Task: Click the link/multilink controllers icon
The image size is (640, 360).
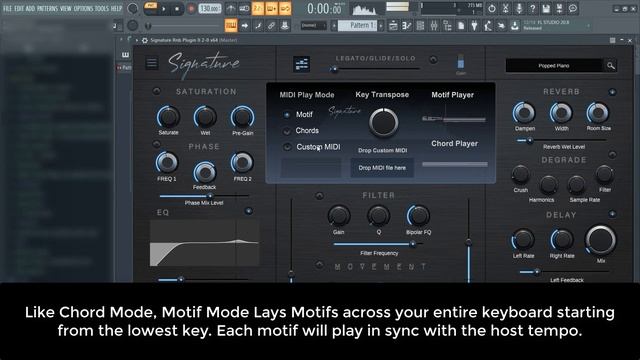Action: coord(271,26)
